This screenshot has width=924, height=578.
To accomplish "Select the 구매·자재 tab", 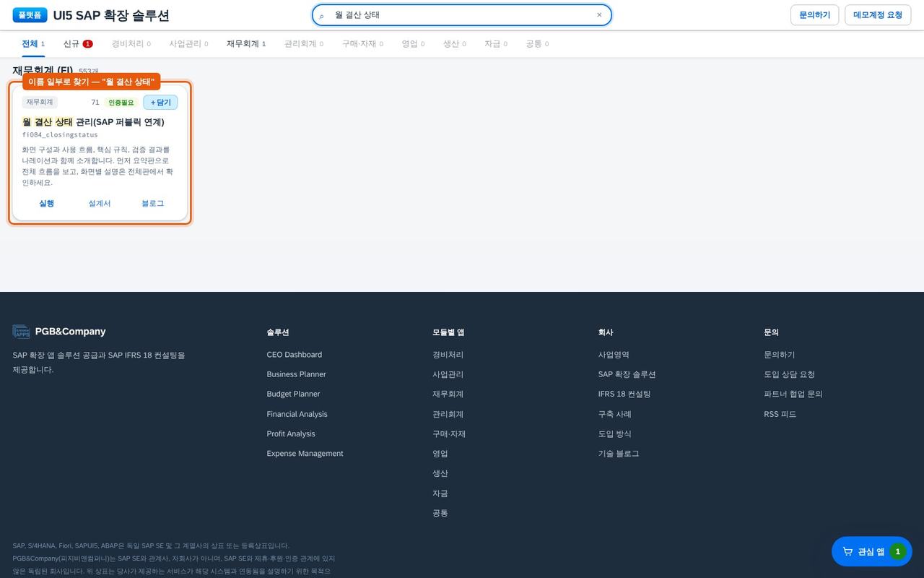I will click(x=362, y=44).
